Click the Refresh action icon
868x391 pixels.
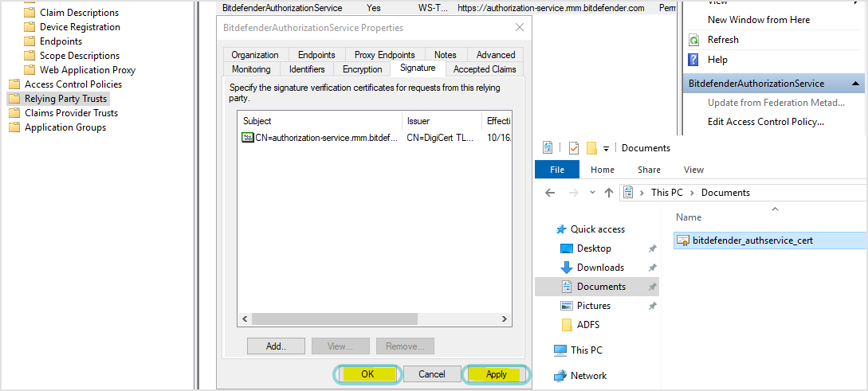point(693,40)
